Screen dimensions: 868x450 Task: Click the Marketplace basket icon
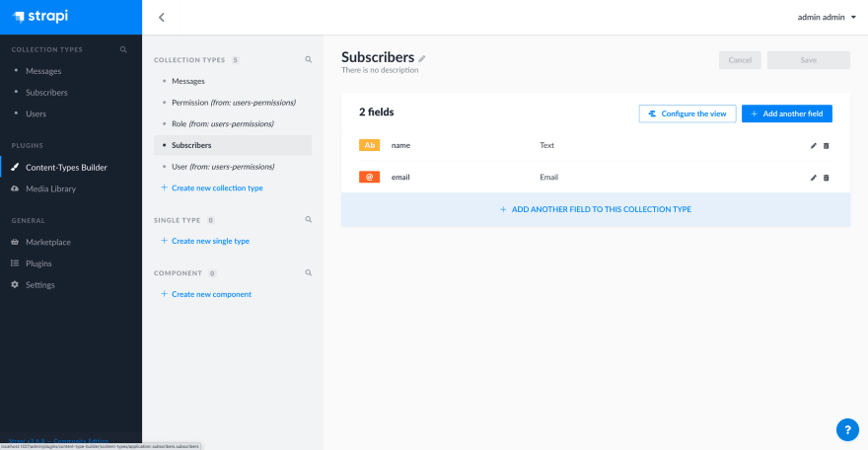tap(15, 242)
